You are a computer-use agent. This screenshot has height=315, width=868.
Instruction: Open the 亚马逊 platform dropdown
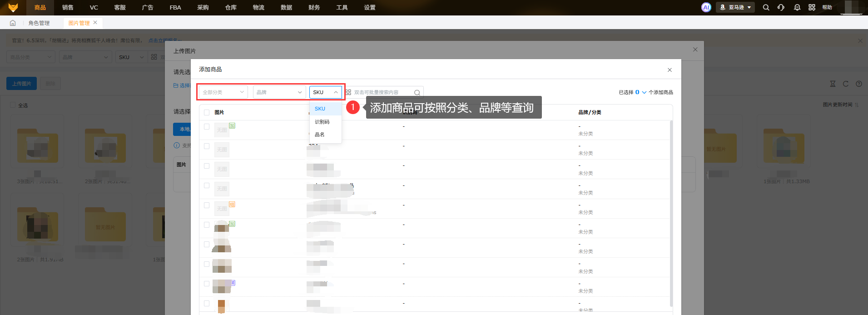(735, 7)
